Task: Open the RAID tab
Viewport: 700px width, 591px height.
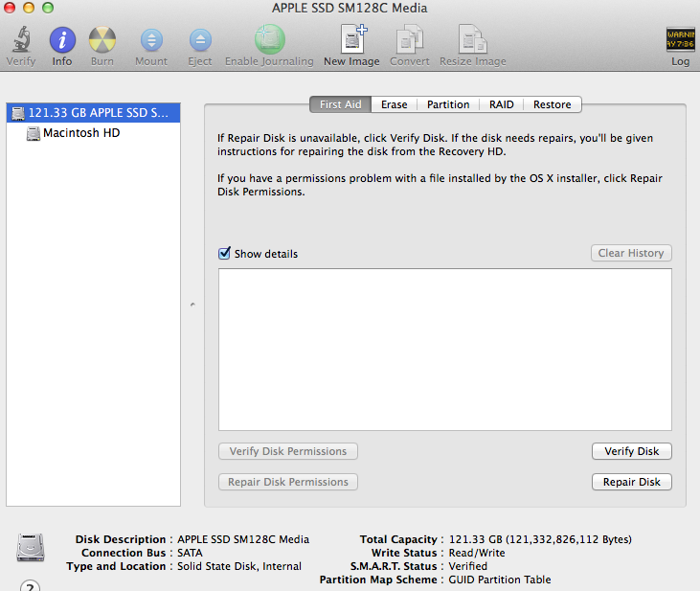Action: point(501,104)
